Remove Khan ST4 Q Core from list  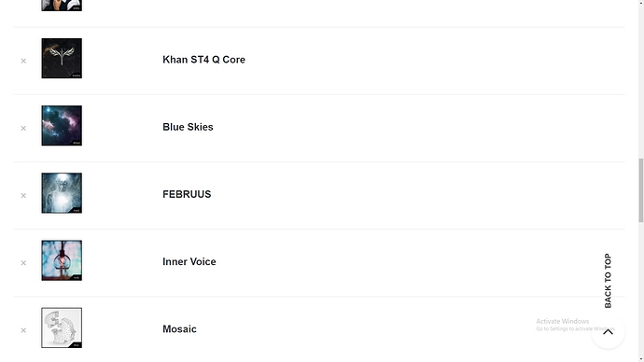[23, 62]
